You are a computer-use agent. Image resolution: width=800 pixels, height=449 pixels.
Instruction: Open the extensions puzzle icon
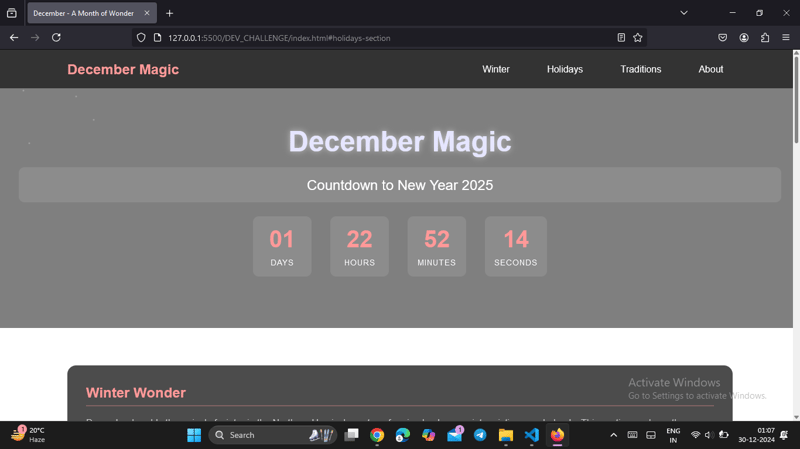(765, 38)
